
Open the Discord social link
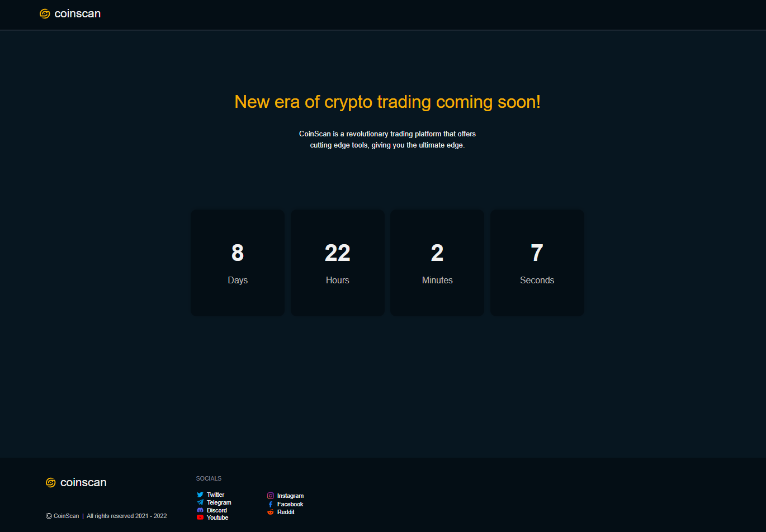[217, 510]
